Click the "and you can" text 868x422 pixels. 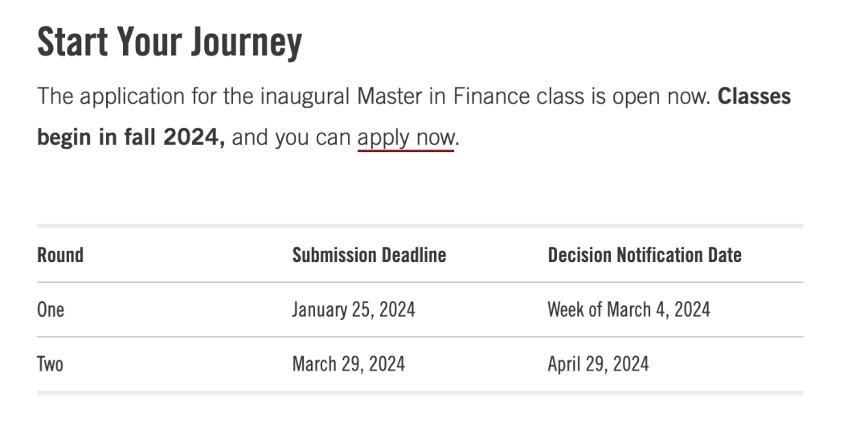point(292,137)
